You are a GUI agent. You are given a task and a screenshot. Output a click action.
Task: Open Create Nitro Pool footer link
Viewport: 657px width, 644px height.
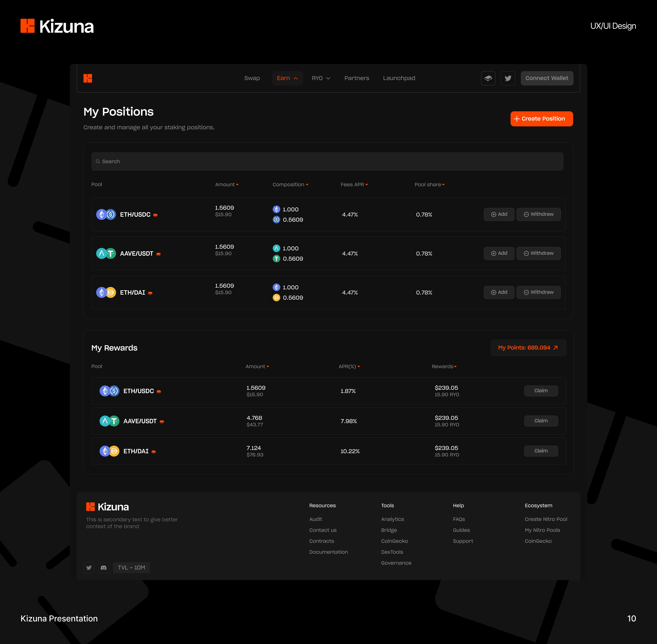coord(546,519)
